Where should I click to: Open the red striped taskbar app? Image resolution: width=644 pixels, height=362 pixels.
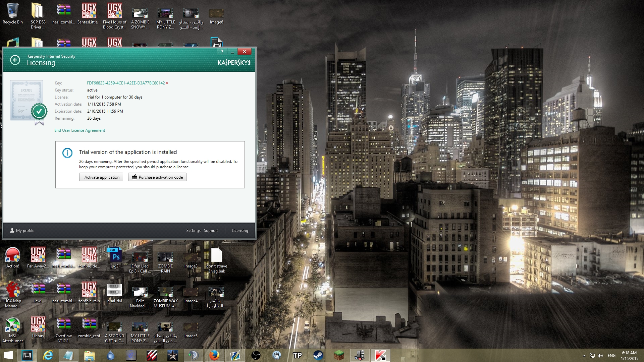[x=152, y=355]
